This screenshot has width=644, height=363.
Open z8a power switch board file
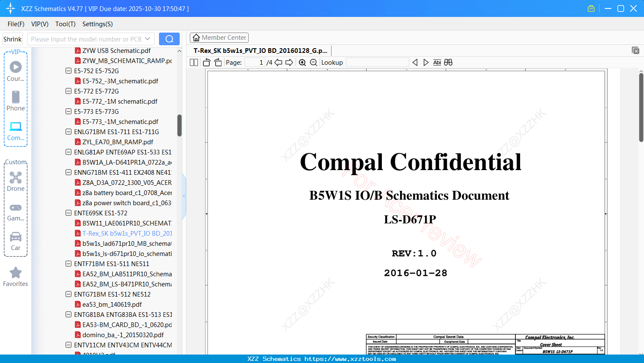127,203
